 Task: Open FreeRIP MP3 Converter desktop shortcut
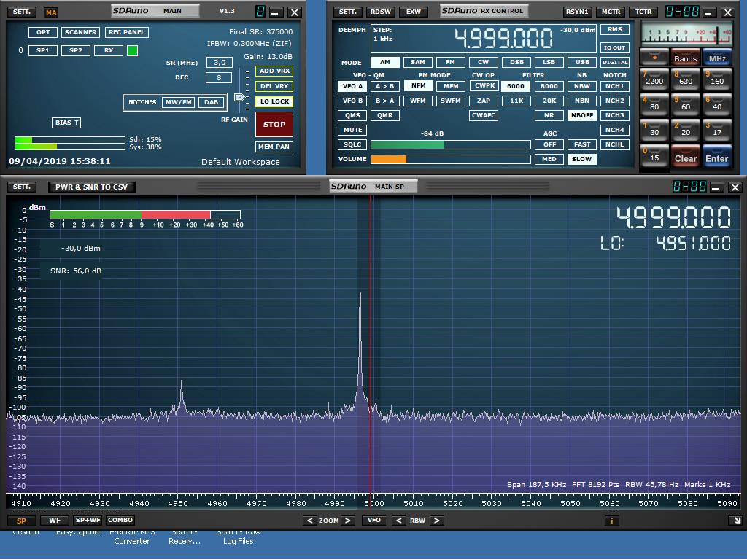click(x=132, y=537)
